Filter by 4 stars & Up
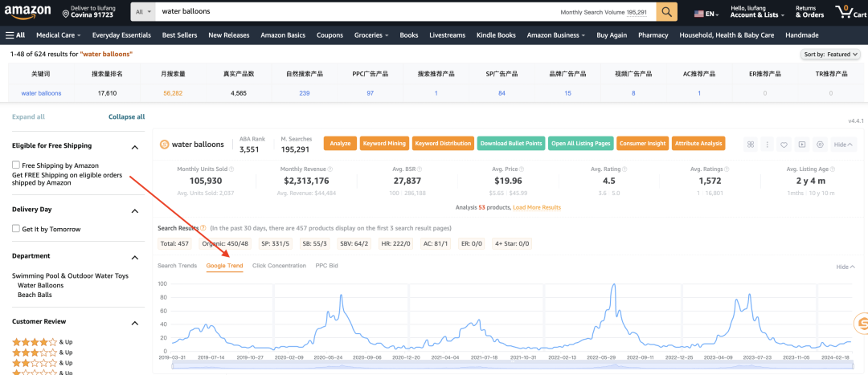868x375 pixels. 42,342
